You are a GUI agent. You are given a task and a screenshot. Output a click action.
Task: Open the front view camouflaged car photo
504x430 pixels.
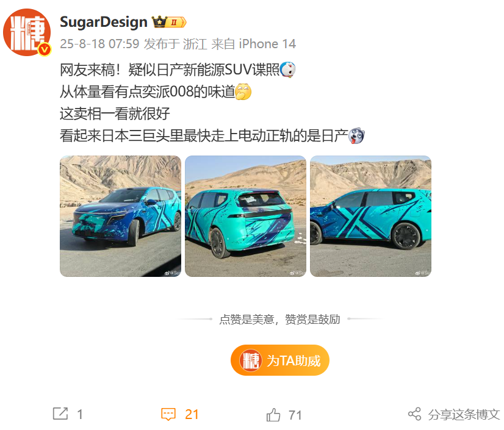coord(121,217)
